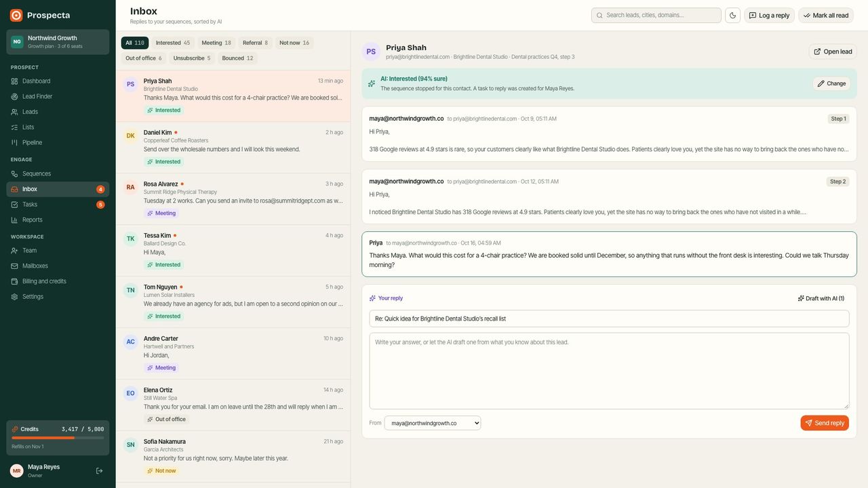868x488 pixels.
Task: Click Draft with AI button
Action: coord(821,298)
